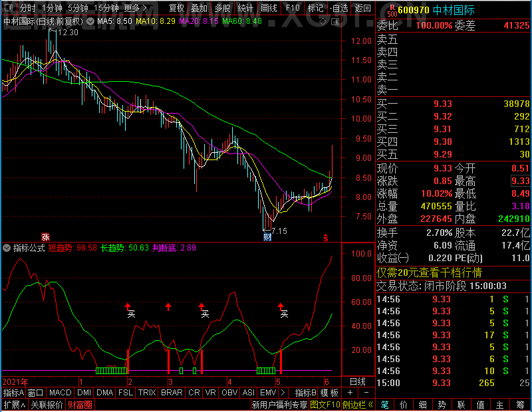Click the panel layout icon at top-left
Image resolution: width=532 pixels, height=412 pixels.
pyautogui.click(x=9, y=7)
